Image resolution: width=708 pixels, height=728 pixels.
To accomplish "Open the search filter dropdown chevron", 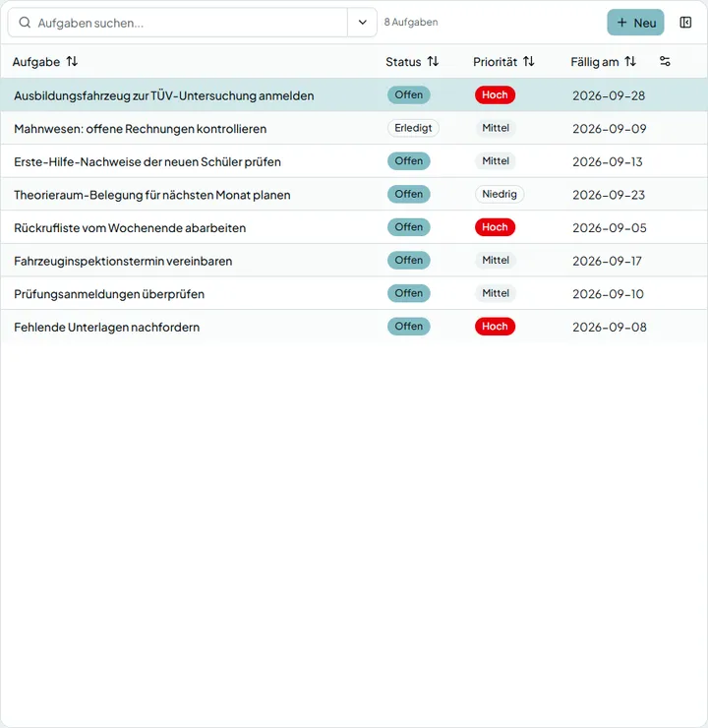I will [x=362, y=23].
